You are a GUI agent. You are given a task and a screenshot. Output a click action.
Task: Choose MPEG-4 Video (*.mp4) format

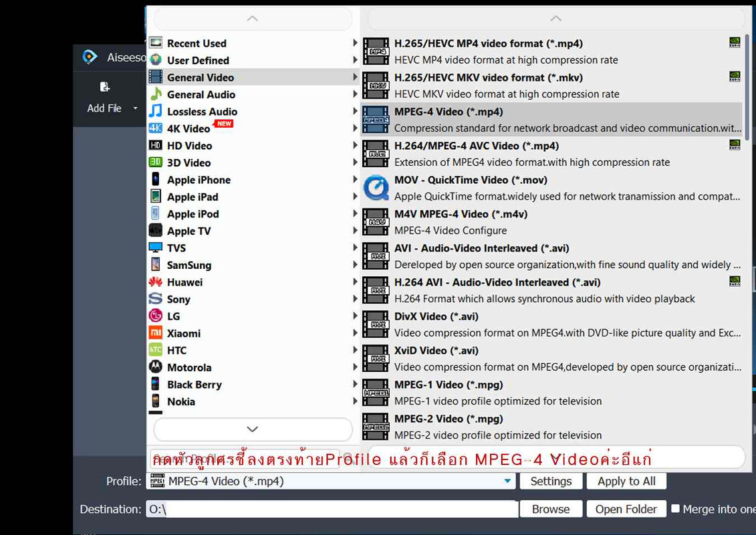551,119
